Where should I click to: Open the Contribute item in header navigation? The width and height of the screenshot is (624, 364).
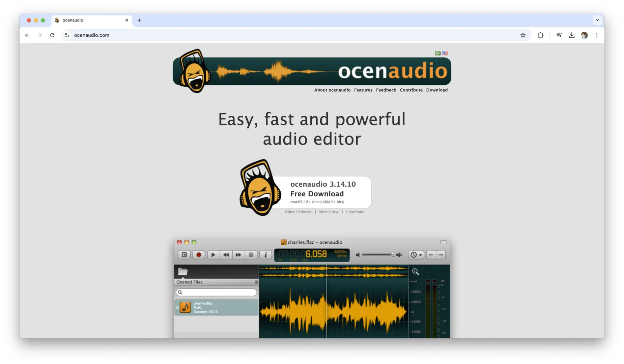coord(411,90)
